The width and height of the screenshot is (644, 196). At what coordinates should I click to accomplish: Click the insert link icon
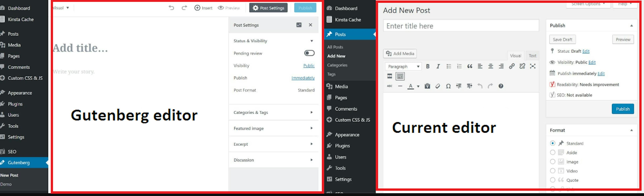pos(512,66)
